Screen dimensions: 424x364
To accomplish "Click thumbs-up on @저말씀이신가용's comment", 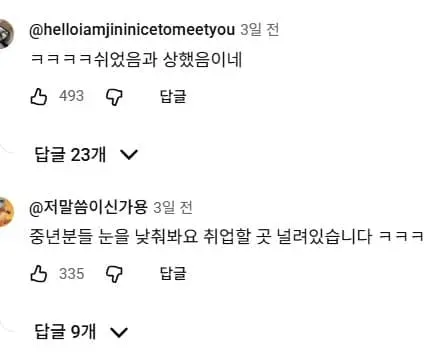I will click(x=39, y=274).
